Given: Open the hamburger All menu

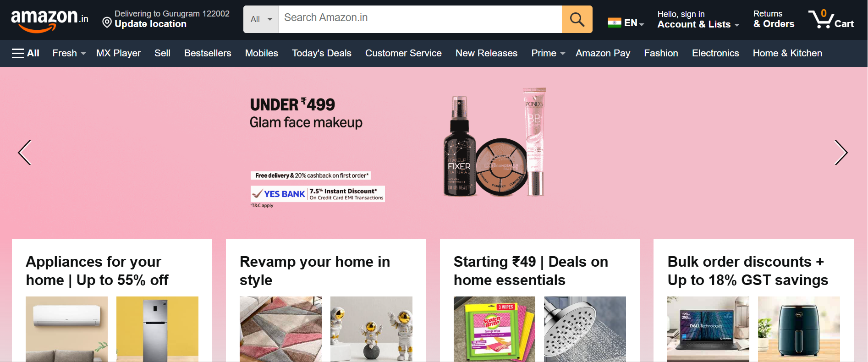Looking at the screenshot, I should point(26,53).
